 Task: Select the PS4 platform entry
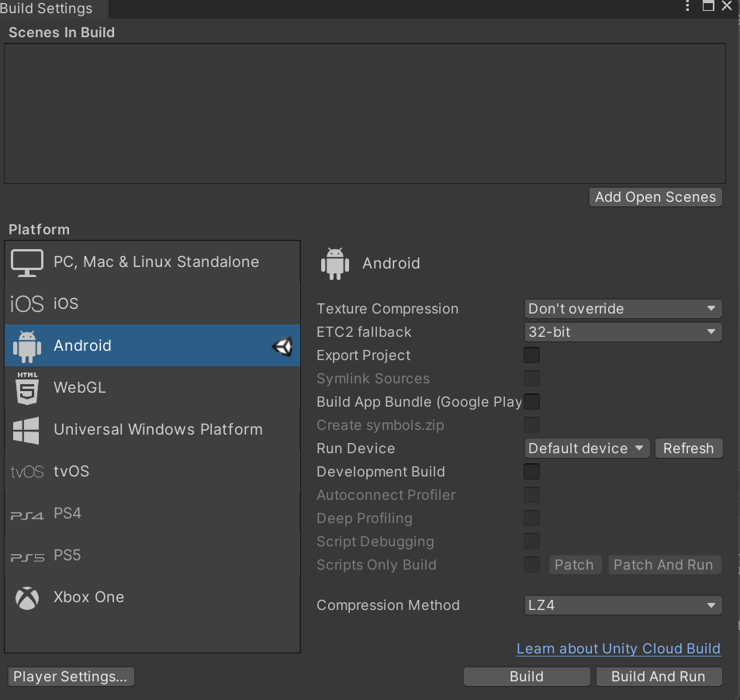153,514
